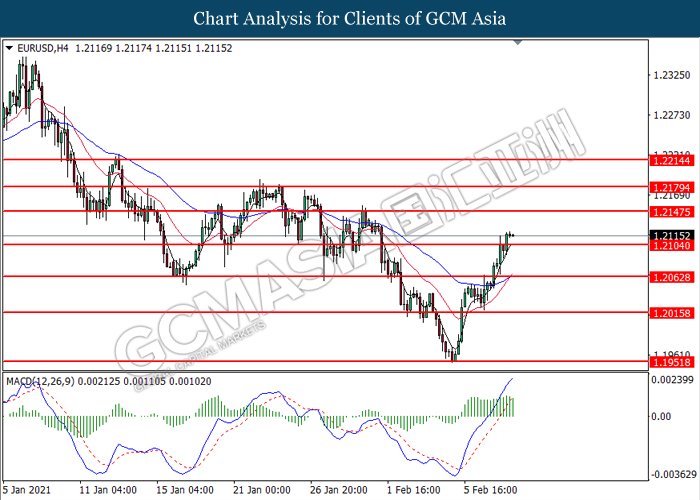
Task: Click the chart shift marker triangle at top
Action: coord(518,42)
